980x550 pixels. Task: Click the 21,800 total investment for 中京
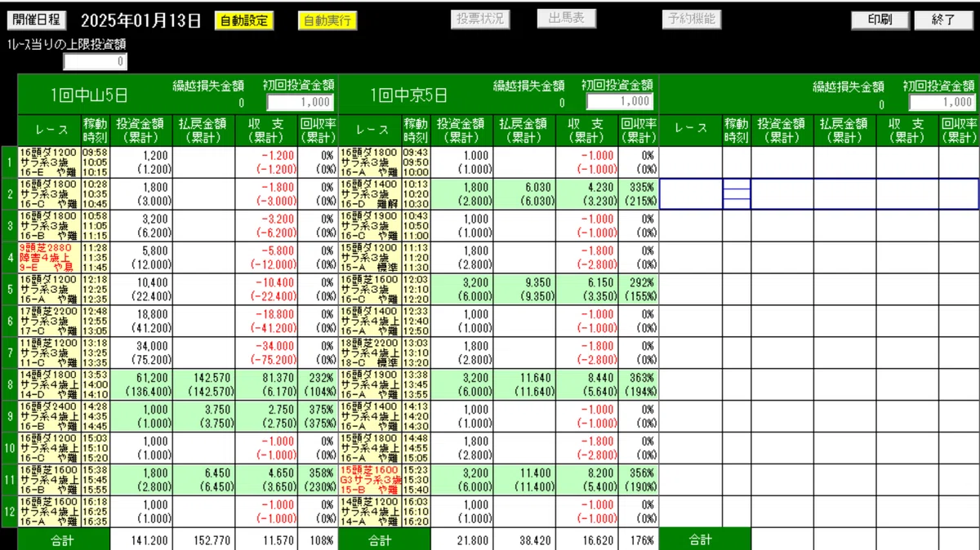(x=463, y=540)
